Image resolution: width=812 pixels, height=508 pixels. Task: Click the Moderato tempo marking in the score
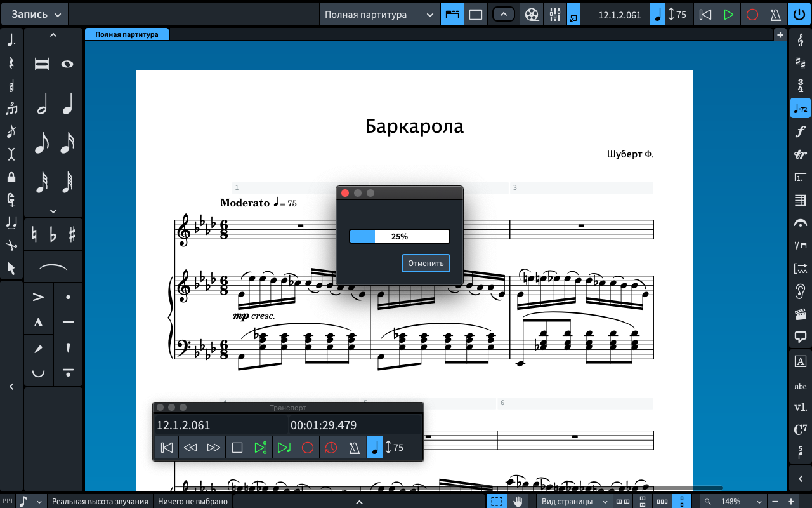[245, 203]
